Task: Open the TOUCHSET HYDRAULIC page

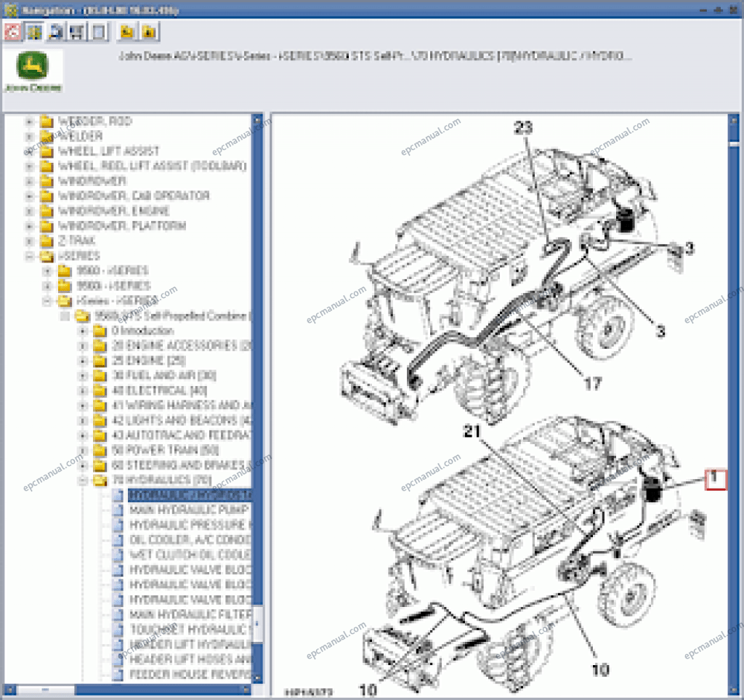Action: (x=190, y=629)
